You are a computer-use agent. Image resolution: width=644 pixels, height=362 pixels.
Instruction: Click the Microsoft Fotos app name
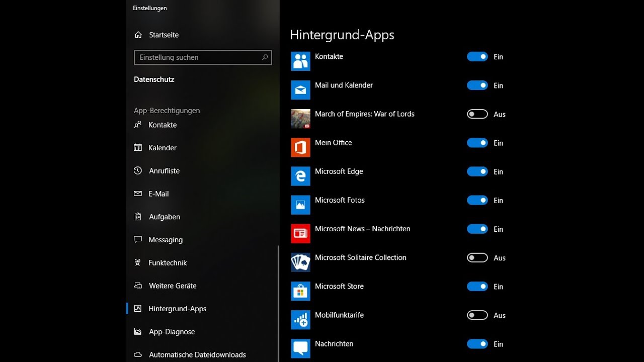point(340,200)
